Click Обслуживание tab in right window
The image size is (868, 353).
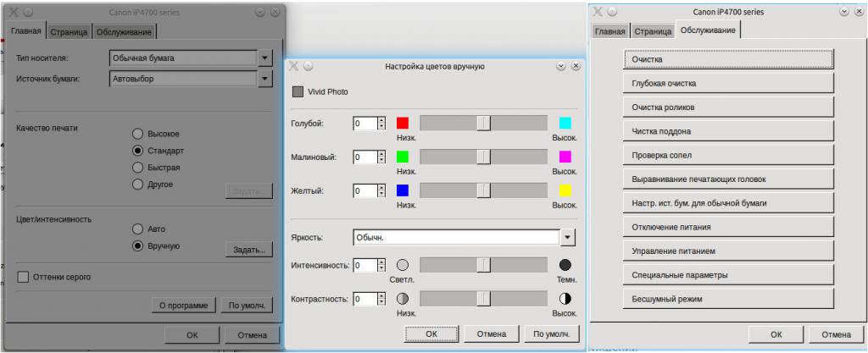[708, 30]
